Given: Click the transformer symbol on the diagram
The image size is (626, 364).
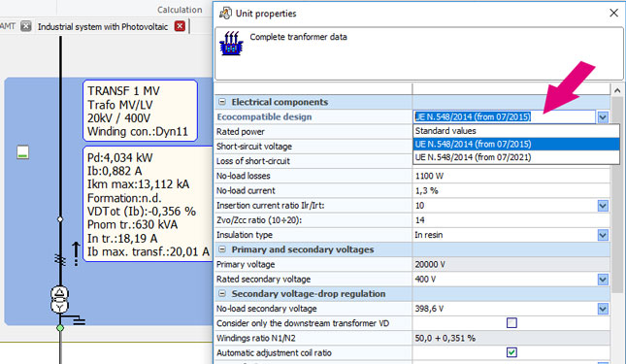Looking at the screenshot, I should [x=59, y=299].
